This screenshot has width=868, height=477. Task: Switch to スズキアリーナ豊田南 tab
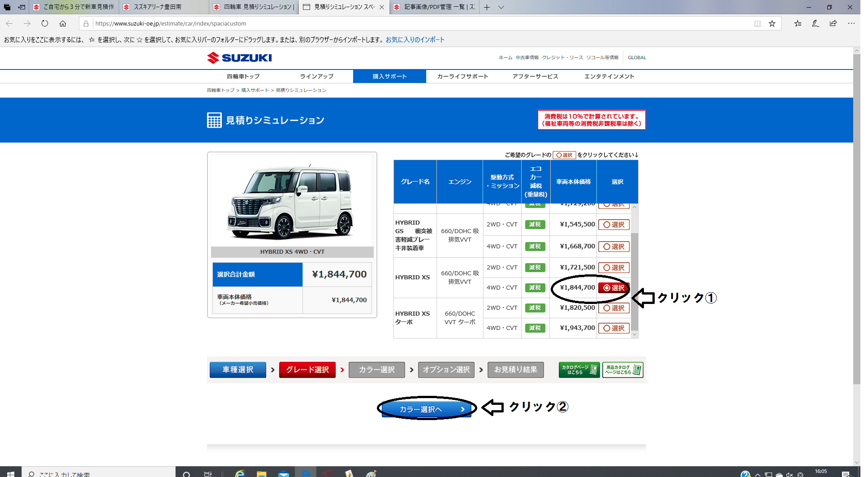click(164, 7)
